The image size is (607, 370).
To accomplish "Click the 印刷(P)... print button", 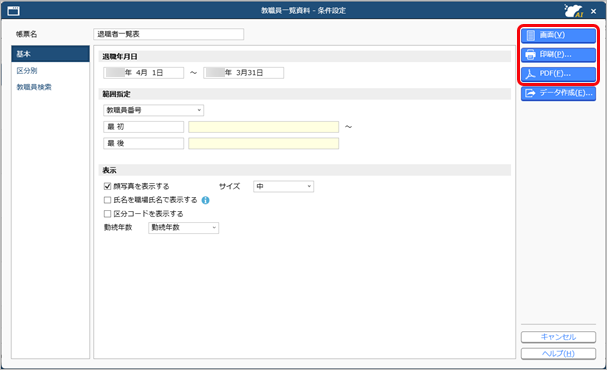I will coord(558,55).
